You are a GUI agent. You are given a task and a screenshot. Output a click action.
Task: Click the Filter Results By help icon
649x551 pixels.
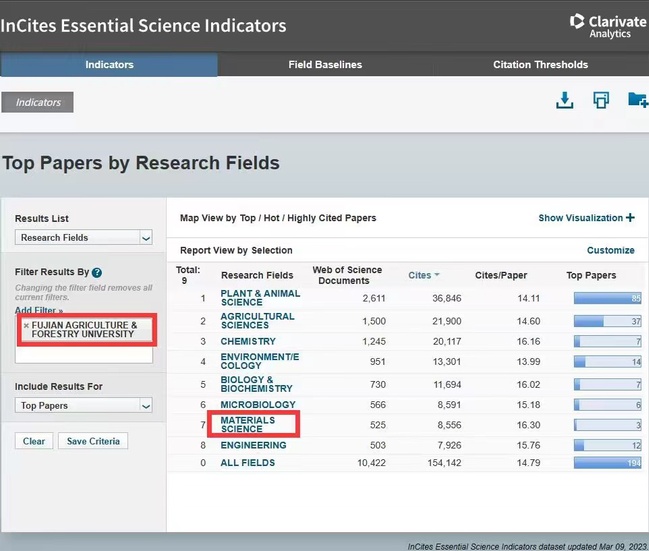(x=97, y=272)
